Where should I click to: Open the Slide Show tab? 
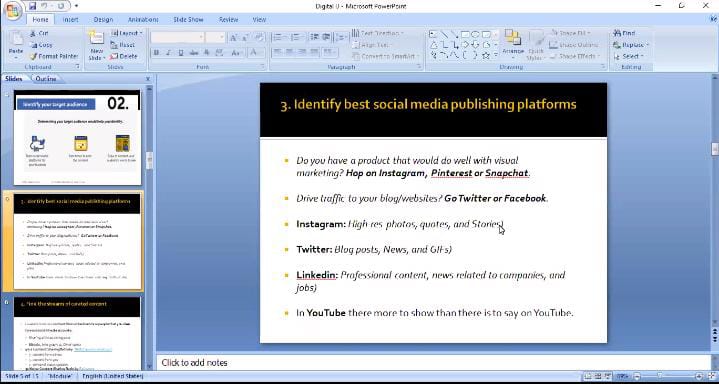point(188,20)
